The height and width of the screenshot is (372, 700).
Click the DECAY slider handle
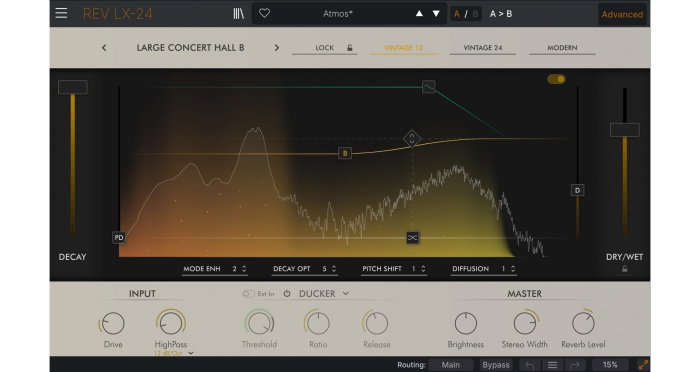pyautogui.click(x=72, y=87)
